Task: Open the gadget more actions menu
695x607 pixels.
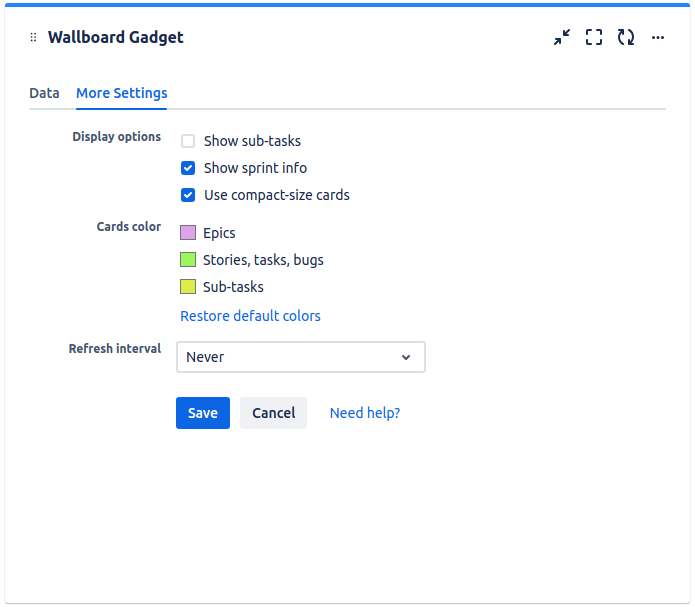Action: (x=658, y=38)
